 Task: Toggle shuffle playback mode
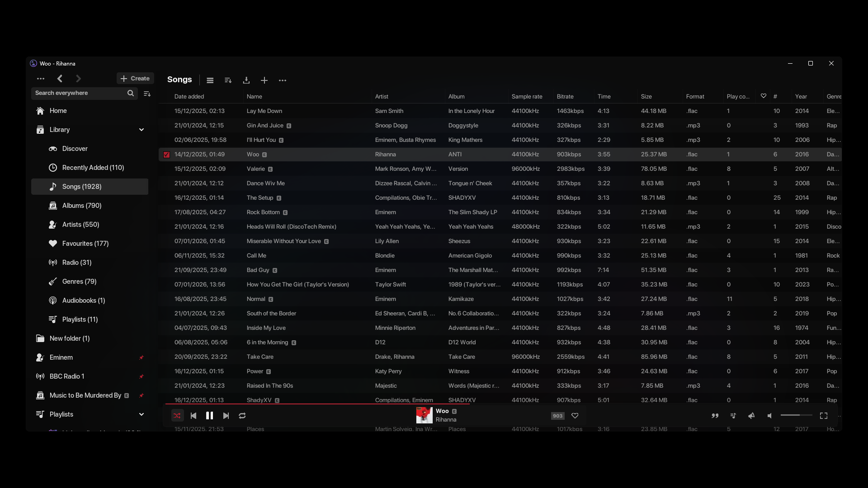pyautogui.click(x=177, y=416)
